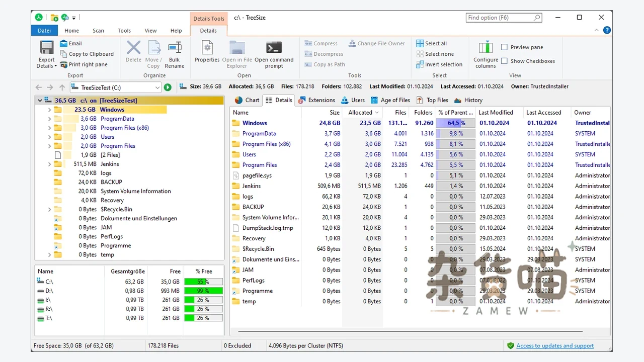Screen dimensions: 644x362
Task: Select the pagefile.sys row in the details list
Action: coord(420,175)
